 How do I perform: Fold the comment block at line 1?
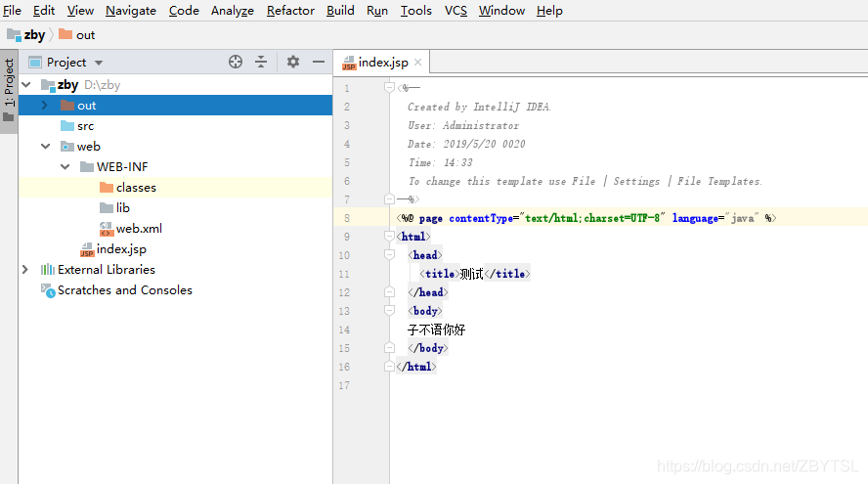[389, 87]
